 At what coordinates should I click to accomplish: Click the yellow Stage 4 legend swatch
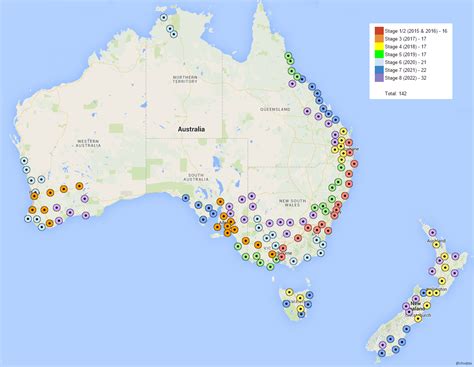(379, 47)
